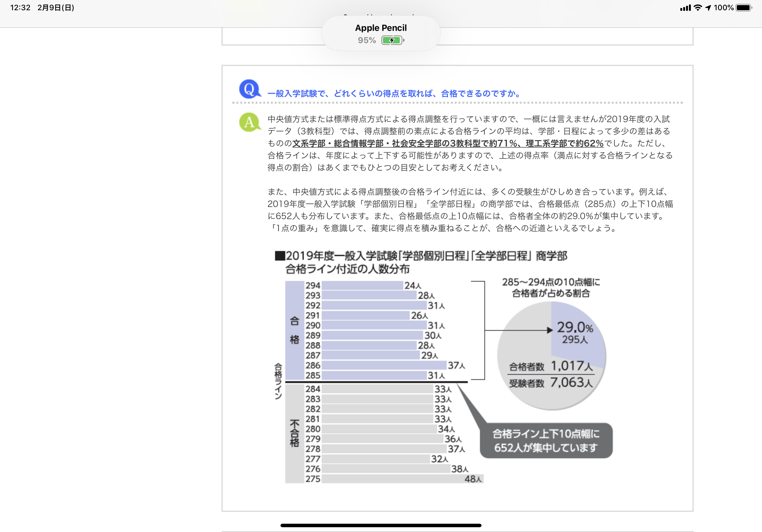762x532 pixels.
Task: Tap the 12:32 clock in status bar
Action: point(20,8)
